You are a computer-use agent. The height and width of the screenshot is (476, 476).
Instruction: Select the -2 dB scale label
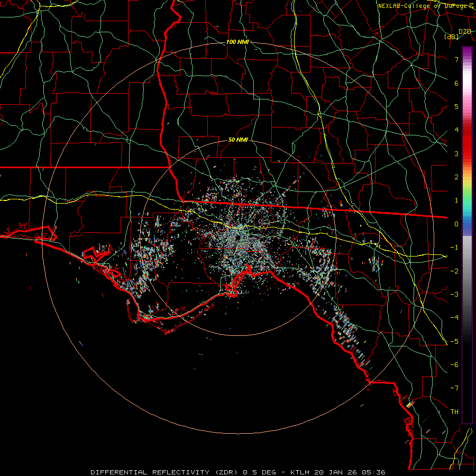tap(454, 271)
